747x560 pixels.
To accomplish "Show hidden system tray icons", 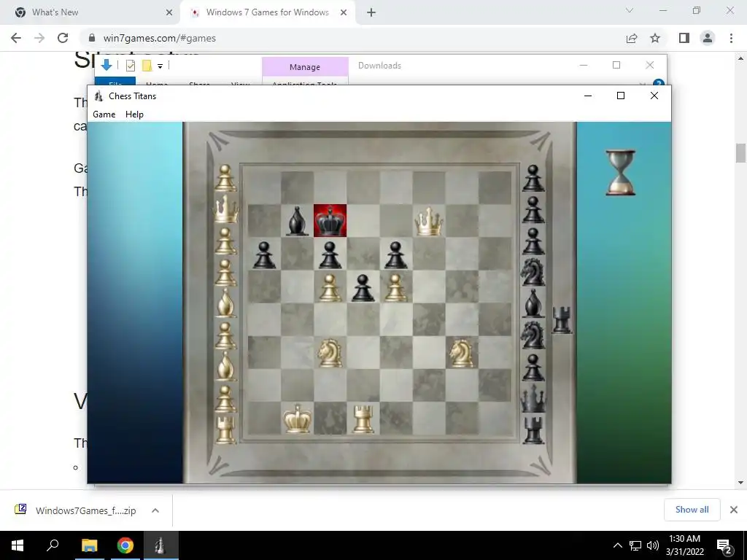I will (x=617, y=545).
